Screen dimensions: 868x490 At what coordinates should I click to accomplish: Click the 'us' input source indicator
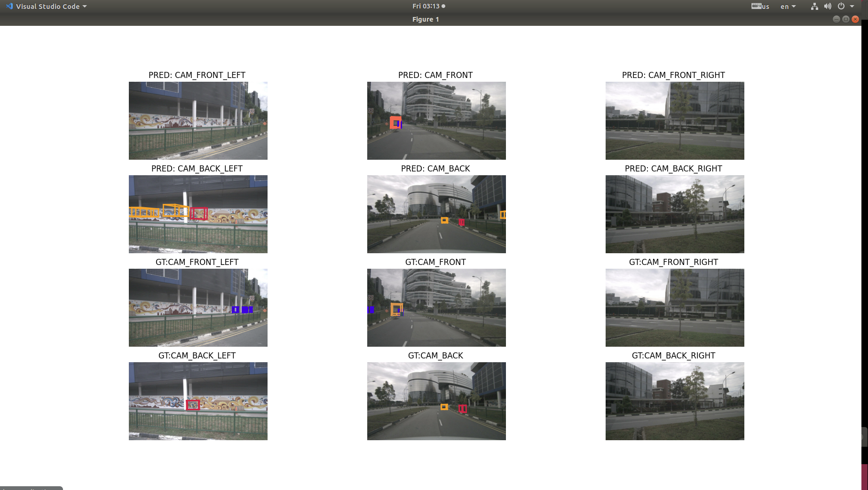[766, 7]
